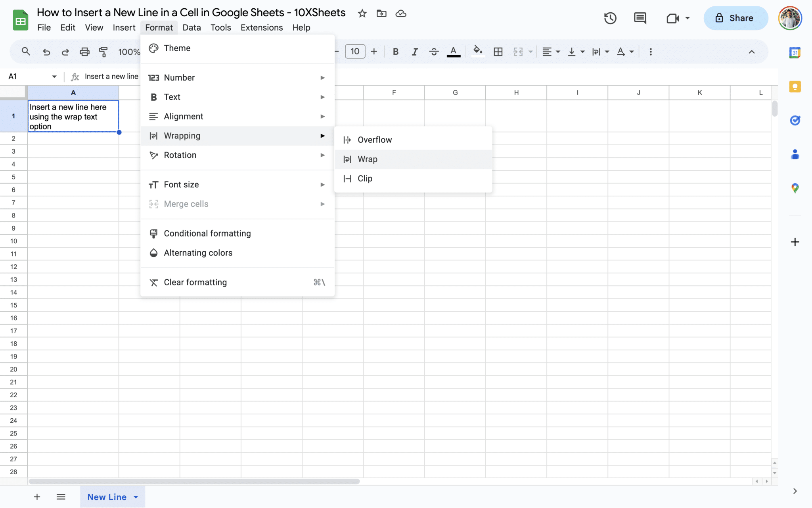
Task: Select Wrap wrapping option
Action: (413, 159)
